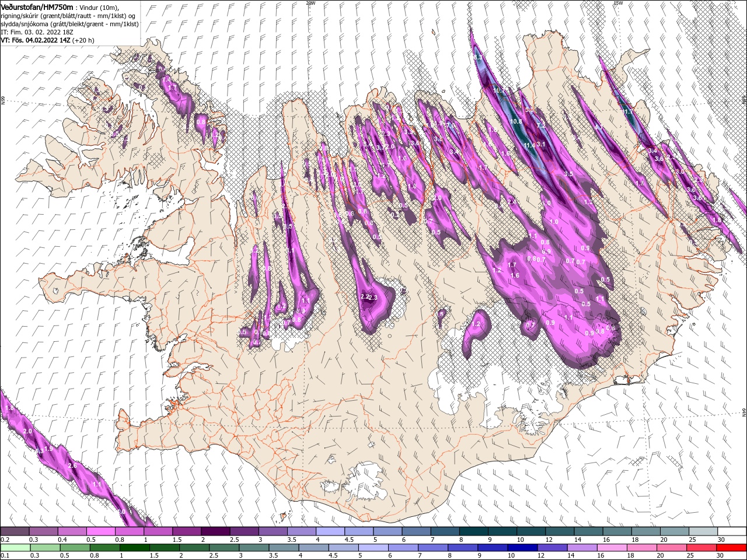Screen dimensions: 747x560
Task: Select light pink rain swatch between 16 and 18
Action: [x=612, y=547]
